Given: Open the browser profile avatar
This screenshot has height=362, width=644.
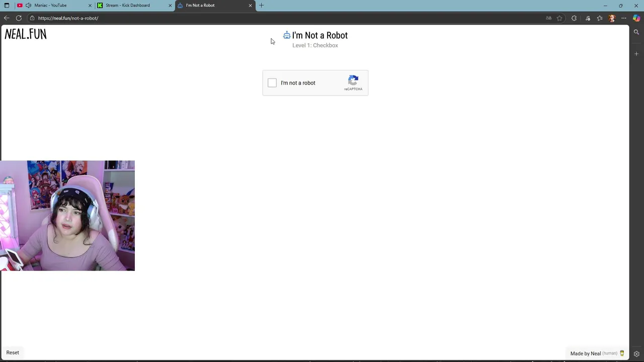Looking at the screenshot, I should (612, 18).
